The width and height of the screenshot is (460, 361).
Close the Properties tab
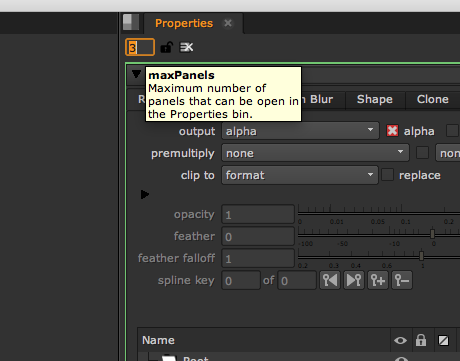228,23
